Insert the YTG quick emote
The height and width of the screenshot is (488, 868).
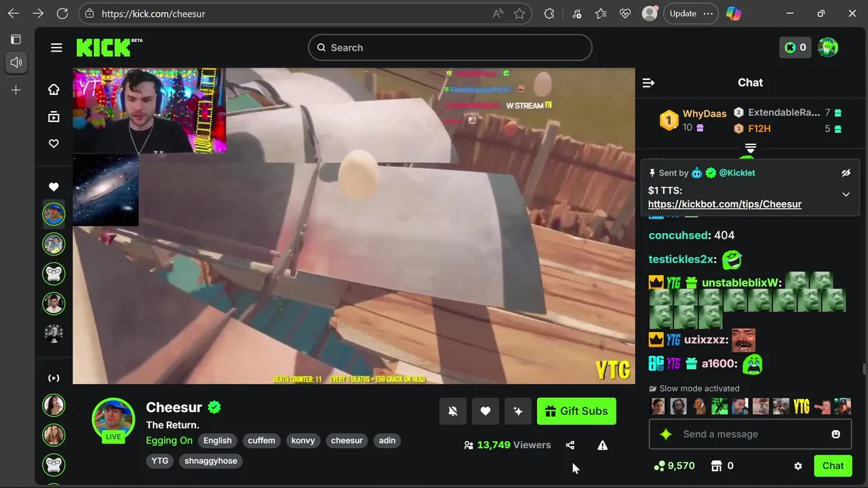[x=801, y=406]
